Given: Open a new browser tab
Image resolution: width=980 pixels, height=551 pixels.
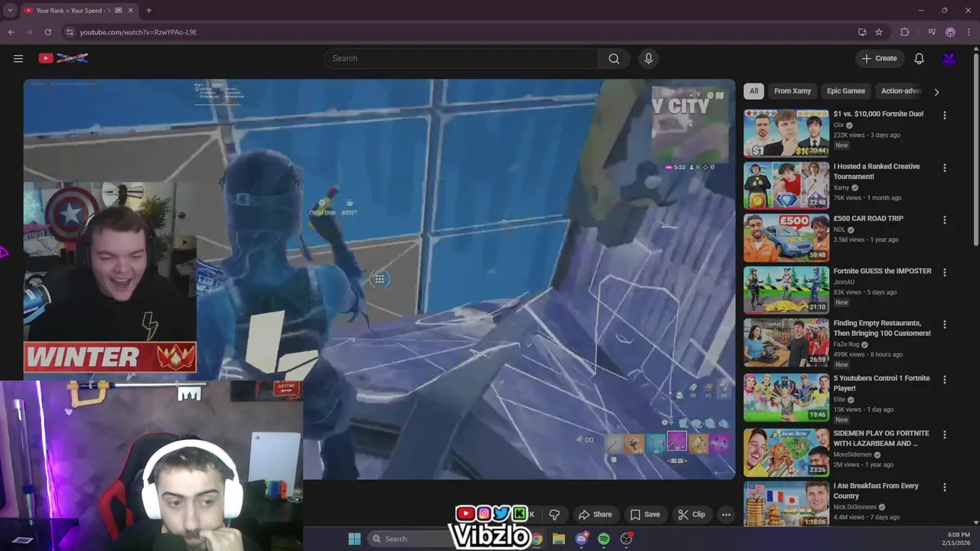Looking at the screenshot, I should tap(149, 11).
